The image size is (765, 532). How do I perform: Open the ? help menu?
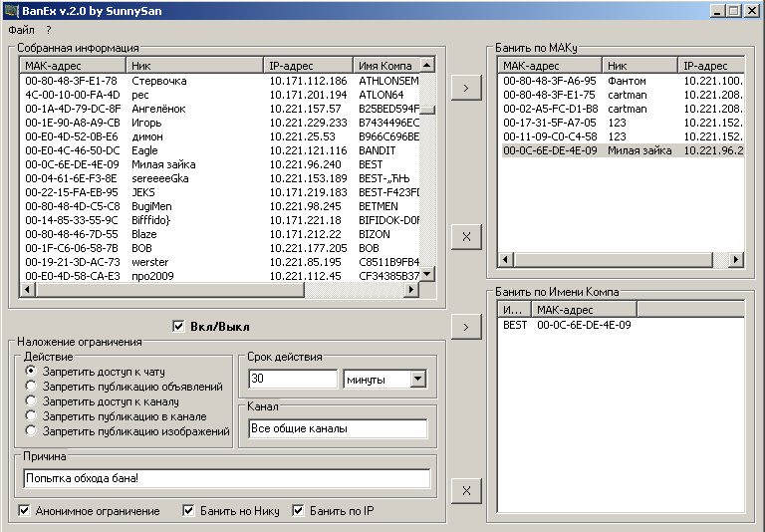pyautogui.click(x=48, y=30)
